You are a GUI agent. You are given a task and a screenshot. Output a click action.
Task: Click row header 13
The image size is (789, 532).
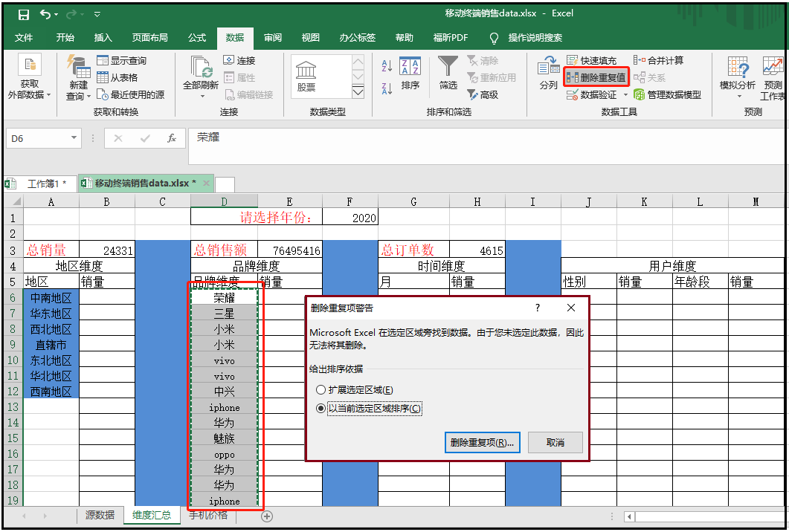tap(13, 406)
